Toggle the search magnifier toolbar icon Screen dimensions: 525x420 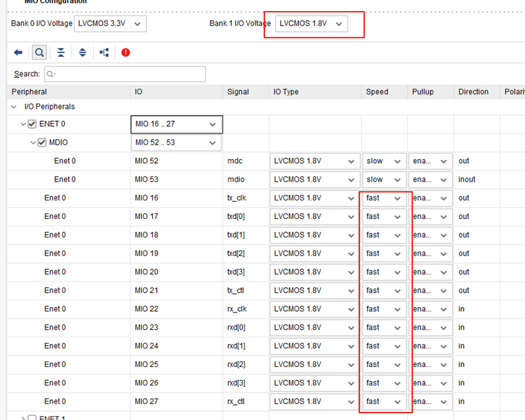point(39,52)
